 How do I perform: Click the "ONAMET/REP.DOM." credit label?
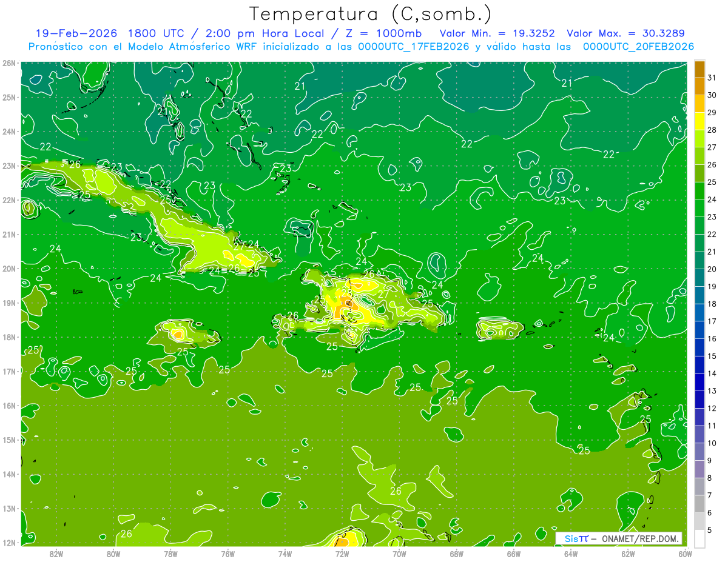tap(641, 538)
